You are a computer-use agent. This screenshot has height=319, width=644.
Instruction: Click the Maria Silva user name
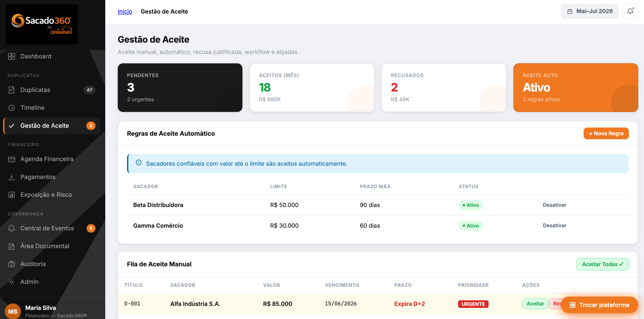[x=40, y=308]
